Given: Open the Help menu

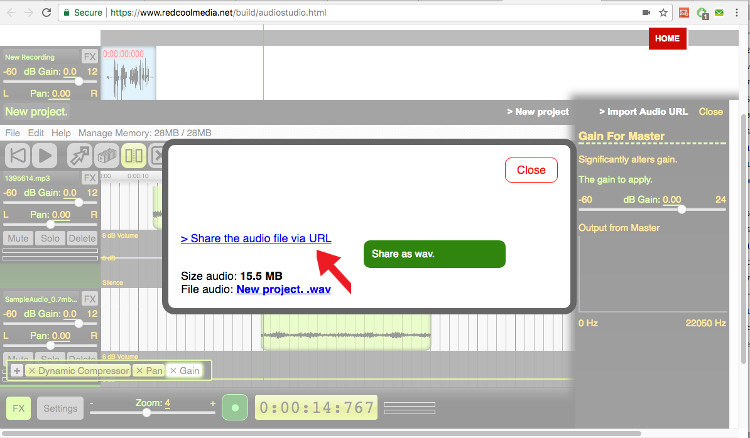Looking at the screenshot, I should [61, 132].
